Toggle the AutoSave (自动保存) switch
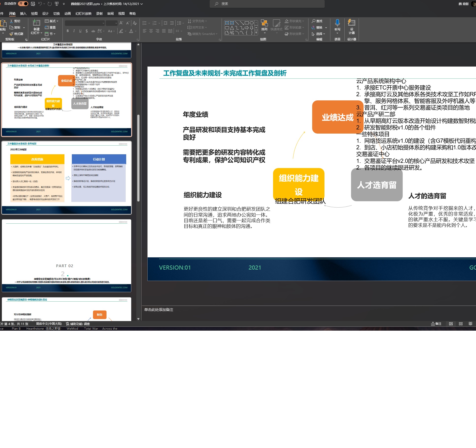476x448 pixels. [23, 4]
